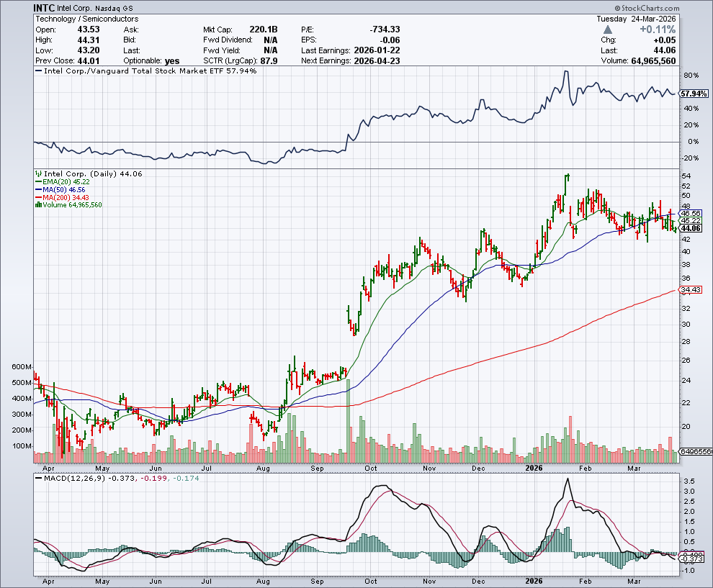Click the High price value 44.31
The height and width of the screenshot is (588, 713).
tap(88, 40)
